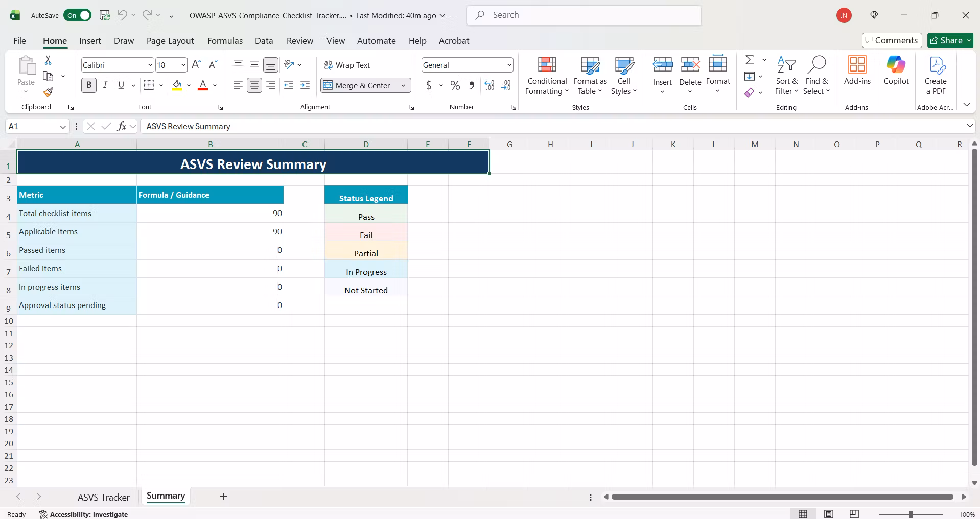Click the Format Painter brush icon
The height and width of the screenshot is (519, 980).
point(48,92)
